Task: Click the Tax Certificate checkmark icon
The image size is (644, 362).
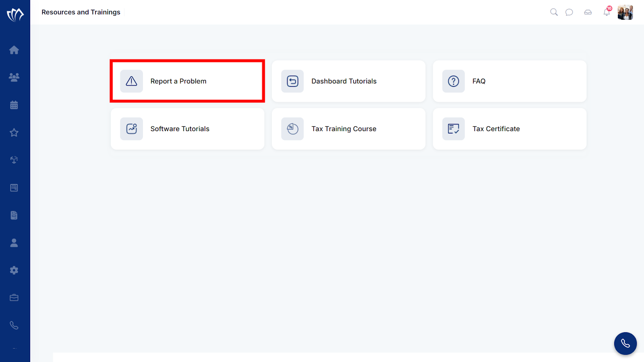Action: pos(454,129)
